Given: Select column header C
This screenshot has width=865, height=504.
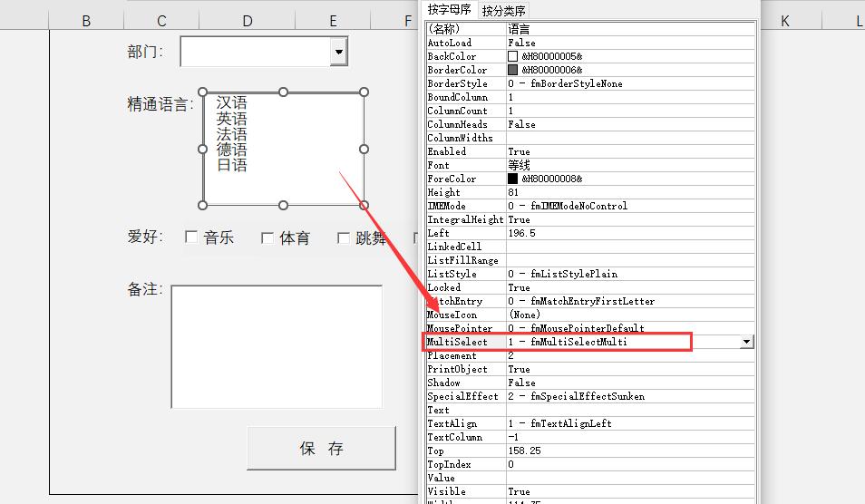Looking at the screenshot, I should tap(161, 21).
